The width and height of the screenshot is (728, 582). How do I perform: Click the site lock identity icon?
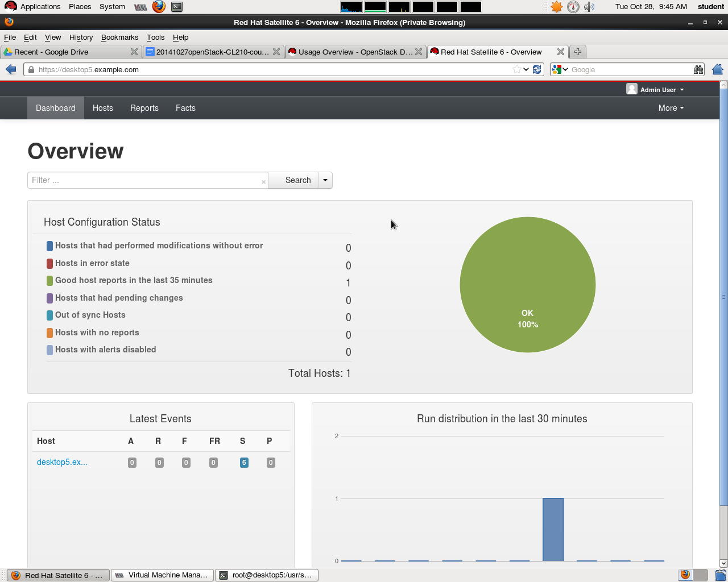[31, 69]
